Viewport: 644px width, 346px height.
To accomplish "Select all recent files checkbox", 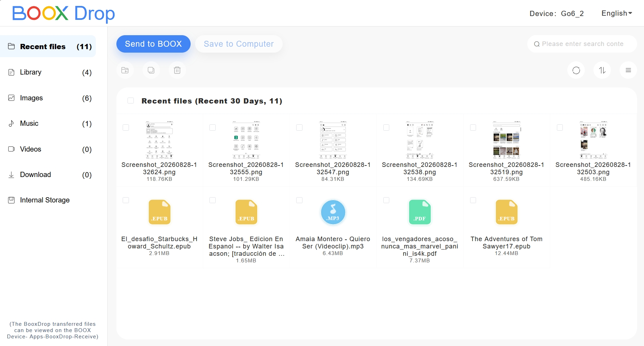I will click(131, 101).
